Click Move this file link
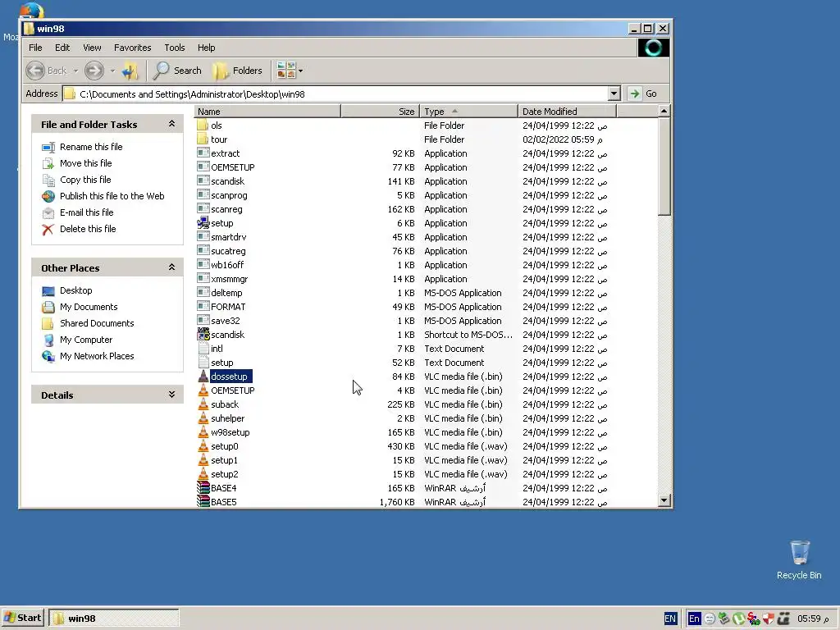This screenshot has height=630, width=840. click(85, 163)
